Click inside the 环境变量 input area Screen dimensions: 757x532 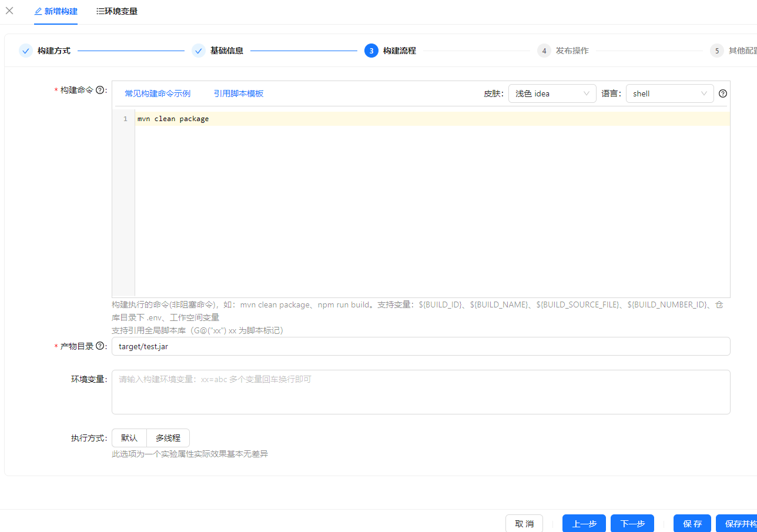(420, 392)
